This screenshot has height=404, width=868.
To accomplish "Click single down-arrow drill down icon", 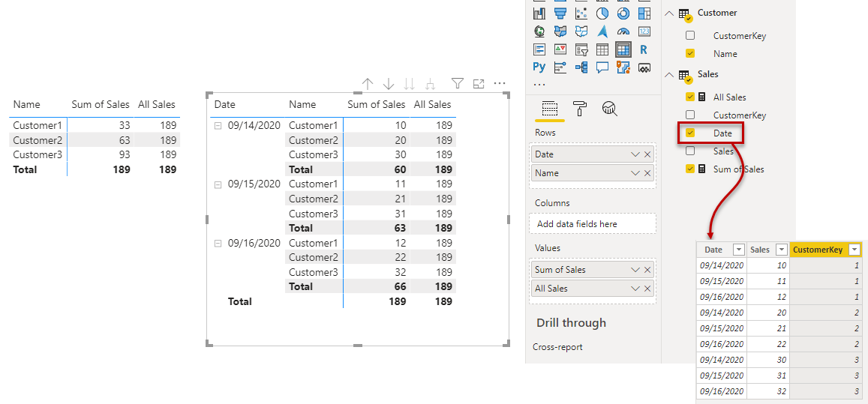I will click(x=389, y=83).
